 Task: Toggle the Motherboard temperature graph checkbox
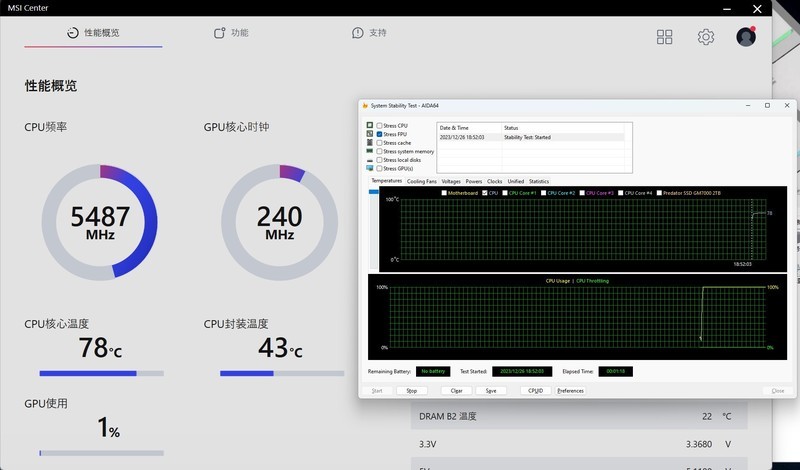pyautogui.click(x=444, y=192)
